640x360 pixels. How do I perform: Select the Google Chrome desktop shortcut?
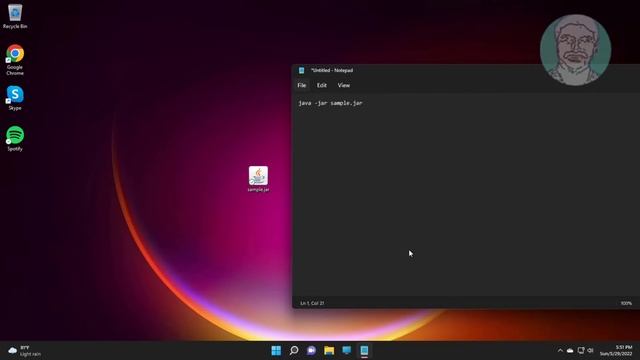click(15, 60)
